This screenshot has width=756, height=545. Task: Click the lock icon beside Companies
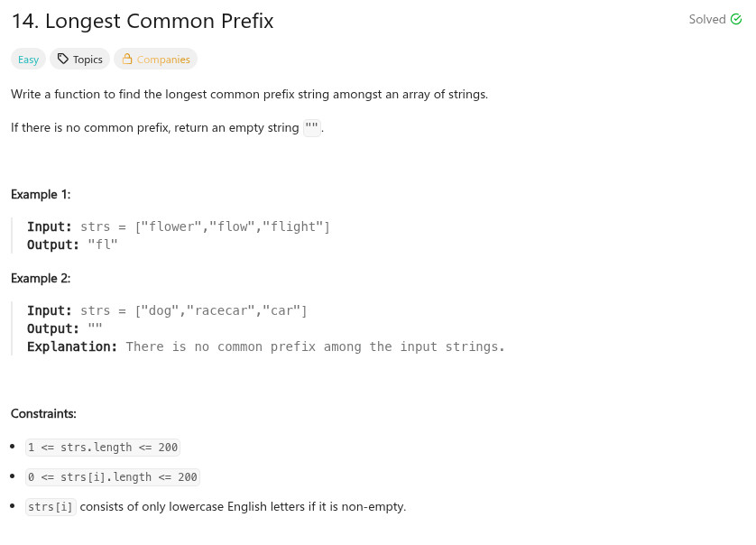(127, 60)
